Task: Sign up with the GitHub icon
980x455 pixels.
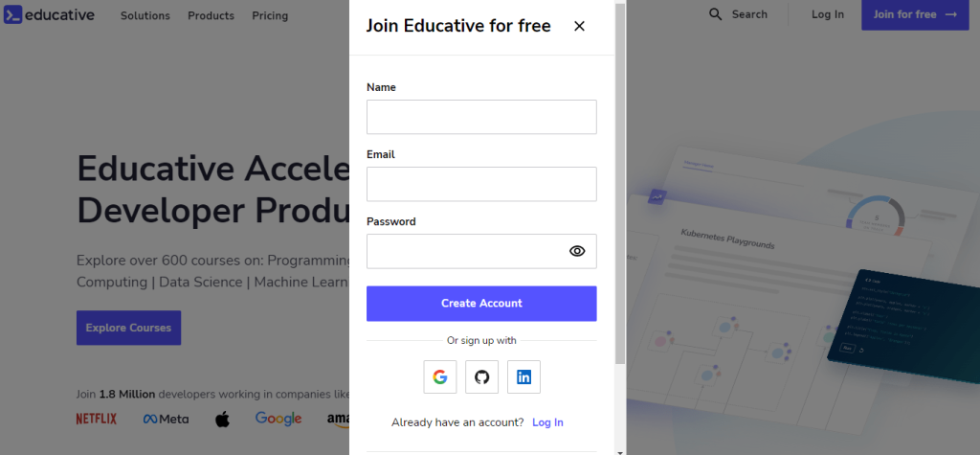Action: [x=482, y=376]
